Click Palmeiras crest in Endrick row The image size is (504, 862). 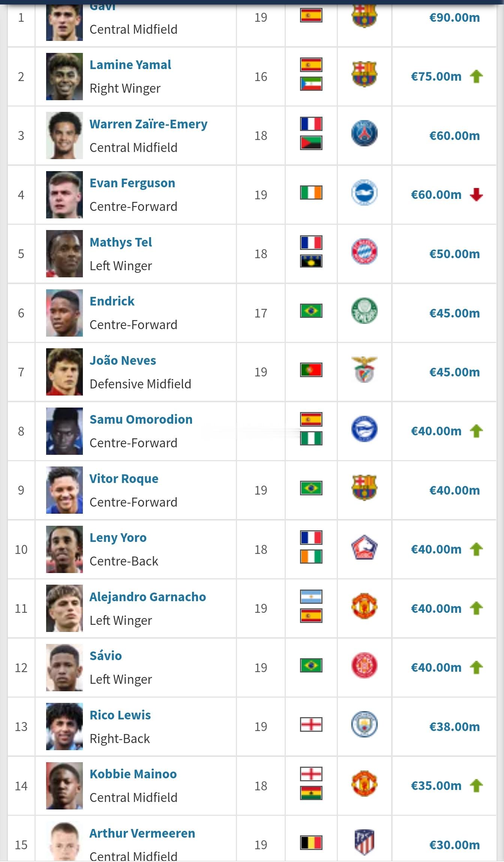[364, 311]
